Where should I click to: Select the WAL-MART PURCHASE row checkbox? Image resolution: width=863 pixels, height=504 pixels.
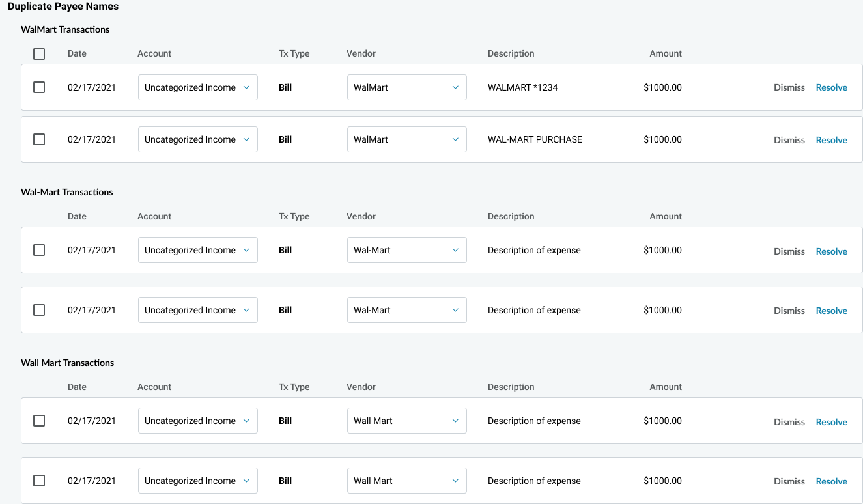[39, 139]
